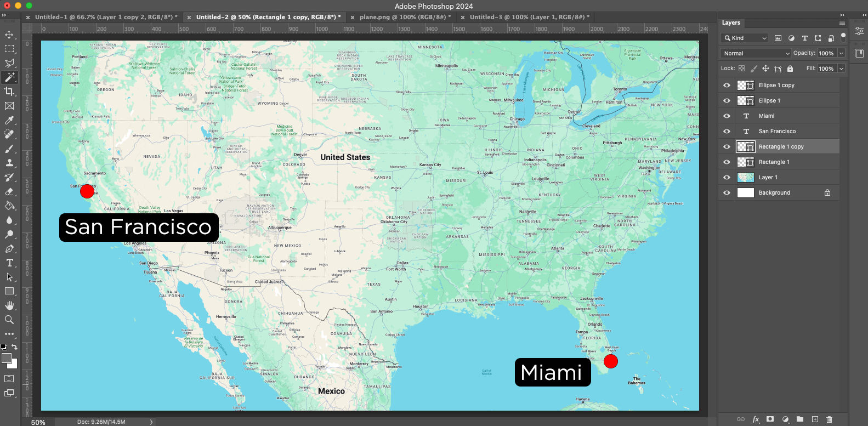Select the Polygonal Lasso tool
Viewport: 868px width, 426px height.
[9, 64]
